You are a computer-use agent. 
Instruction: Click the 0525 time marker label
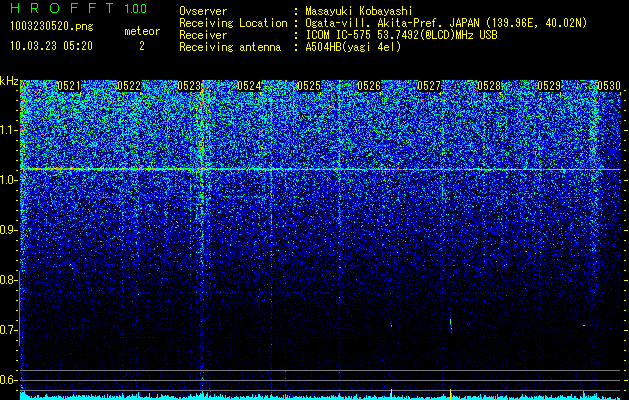click(x=309, y=86)
